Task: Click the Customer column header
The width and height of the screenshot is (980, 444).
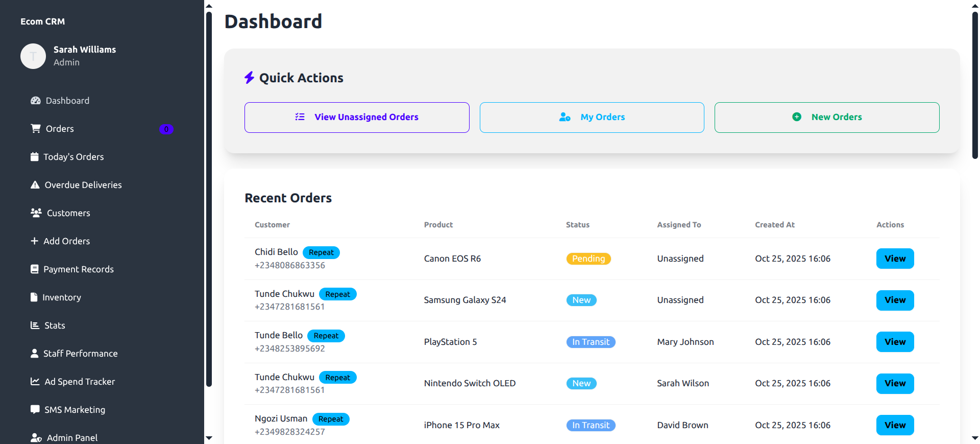Action: 272,225
